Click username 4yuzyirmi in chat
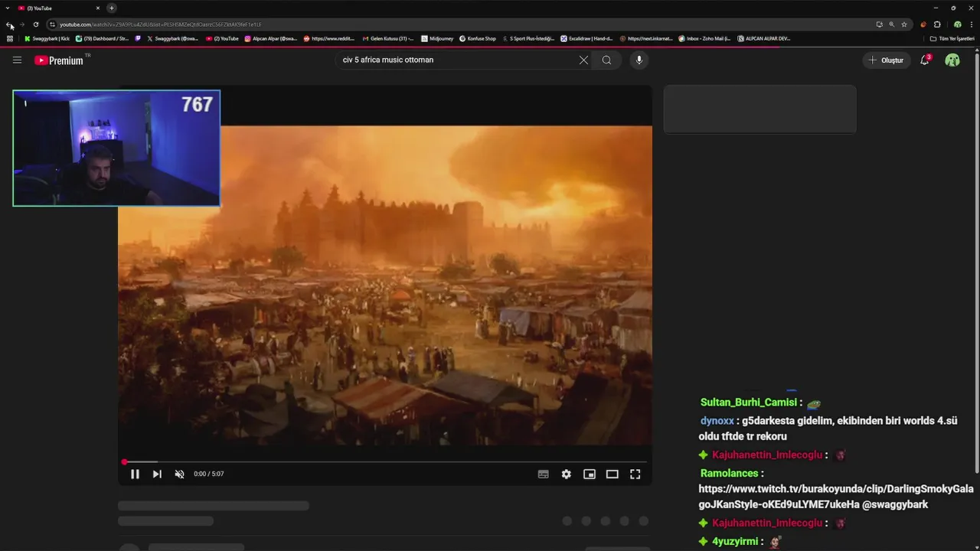 [735, 542]
